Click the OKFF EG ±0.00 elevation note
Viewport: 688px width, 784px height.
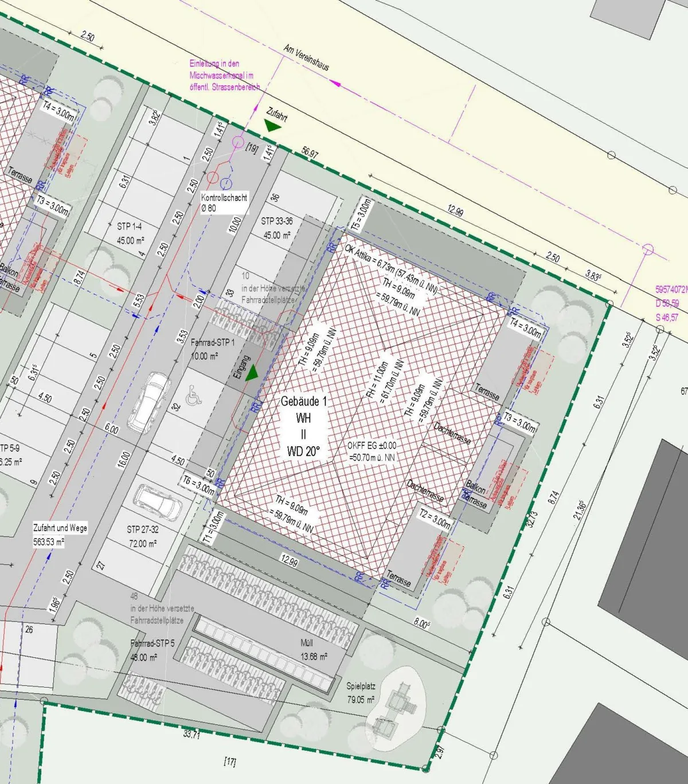point(372,451)
